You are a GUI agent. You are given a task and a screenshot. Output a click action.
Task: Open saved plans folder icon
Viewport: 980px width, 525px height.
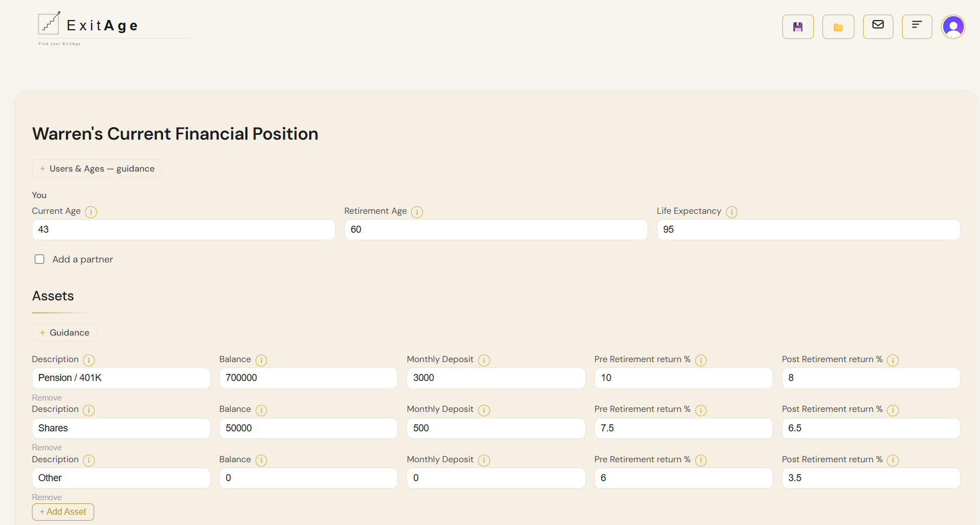pyautogui.click(x=838, y=27)
